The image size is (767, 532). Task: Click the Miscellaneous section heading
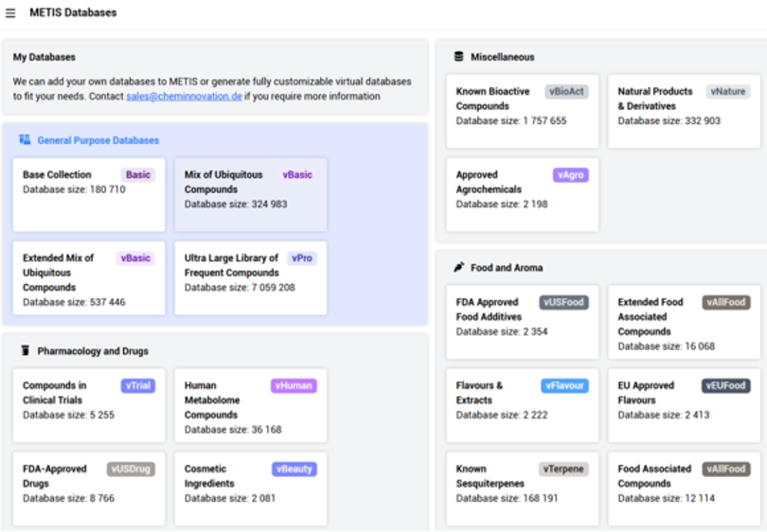point(503,57)
